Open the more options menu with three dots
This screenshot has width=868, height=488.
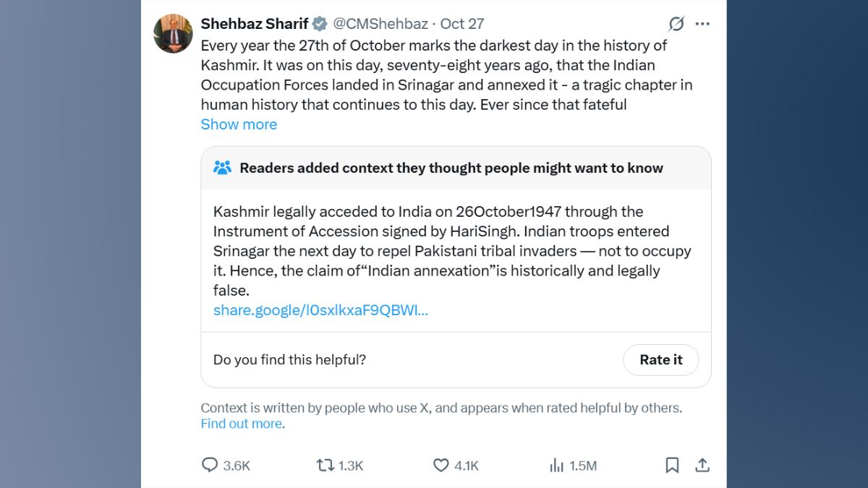click(x=702, y=23)
